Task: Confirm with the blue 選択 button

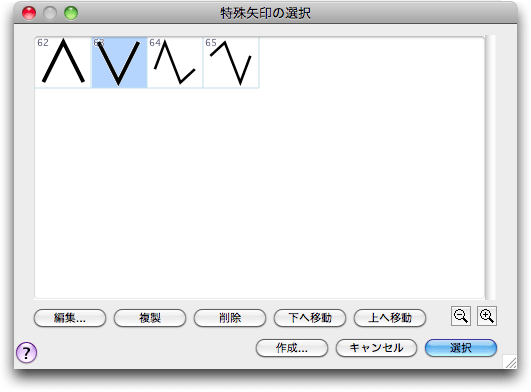Action: [461, 348]
